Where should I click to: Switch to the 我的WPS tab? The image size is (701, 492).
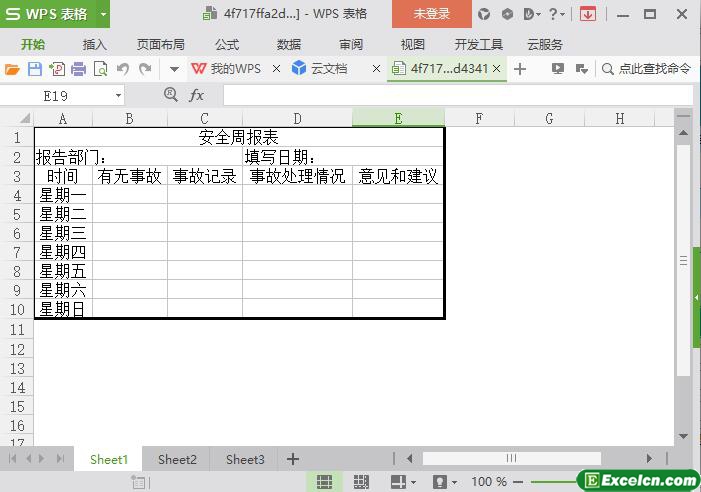[x=226, y=69]
